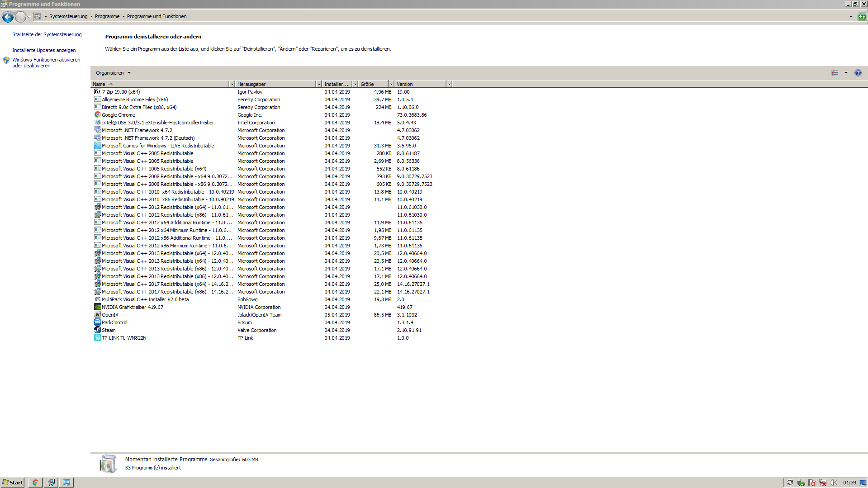This screenshot has width=868, height=488.
Task: Expand the dropdown arrow before Systemsteuerung
Action: (x=46, y=16)
